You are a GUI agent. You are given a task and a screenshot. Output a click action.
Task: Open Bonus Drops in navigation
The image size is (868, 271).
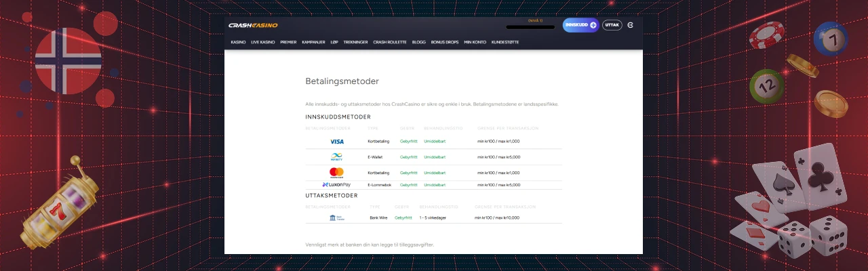445,42
